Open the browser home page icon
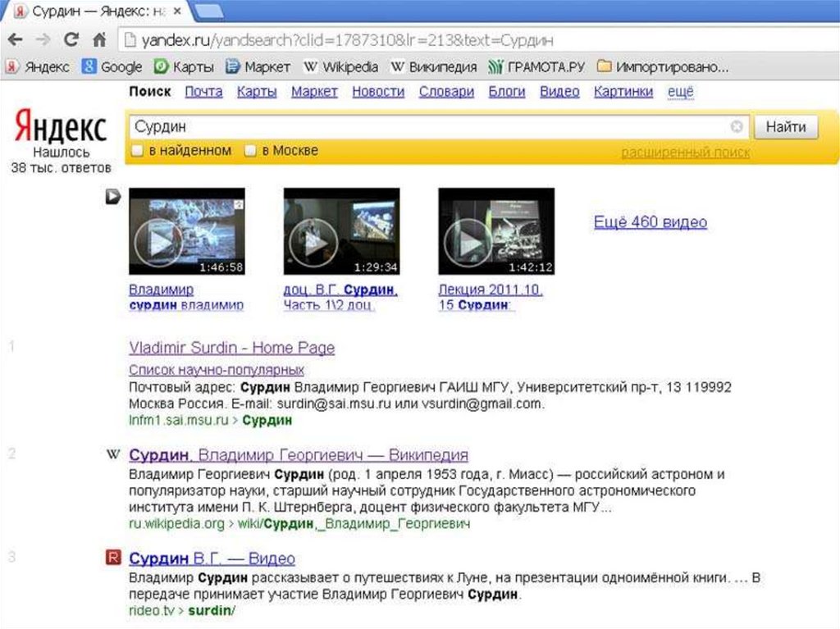This screenshot has height=629, width=840. click(99, 39)
